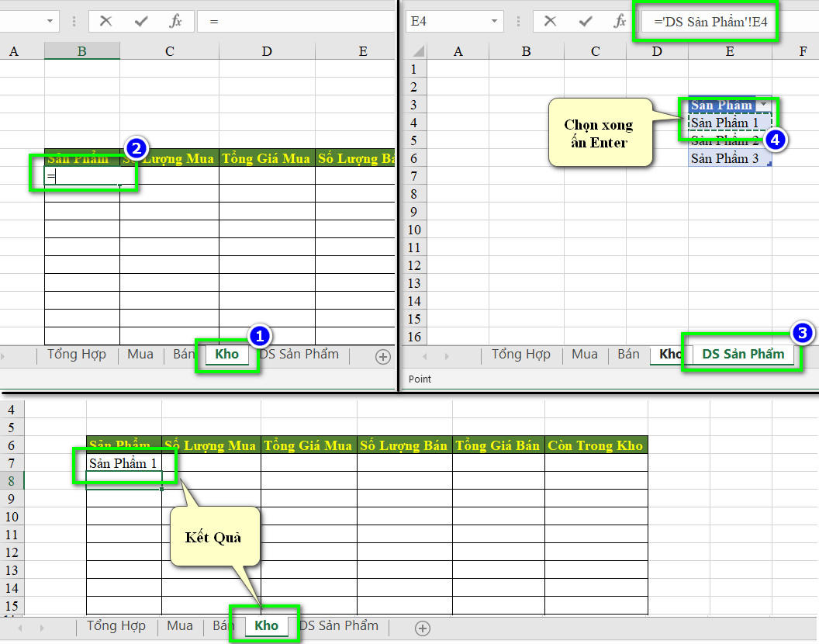Select the Kho tab in the top-left window
The height and width of the screenshot is (644, 819).
pyautogui.click(x=226, y=355)
